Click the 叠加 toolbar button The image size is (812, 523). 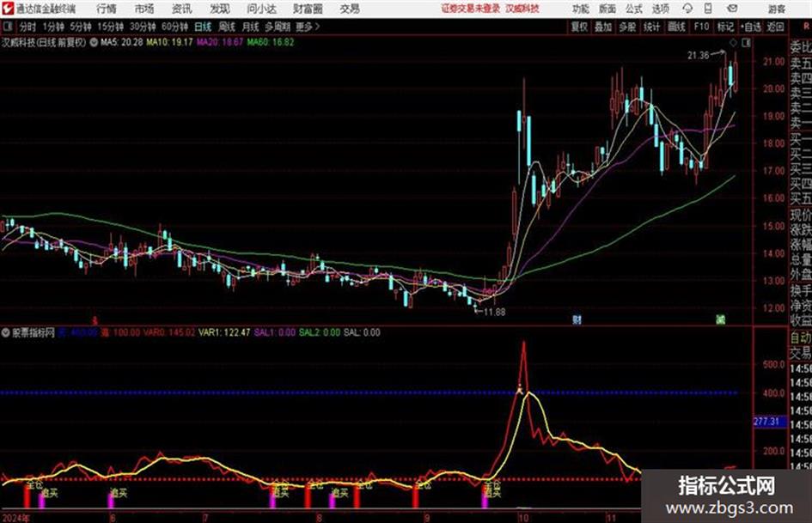point(603,27)
